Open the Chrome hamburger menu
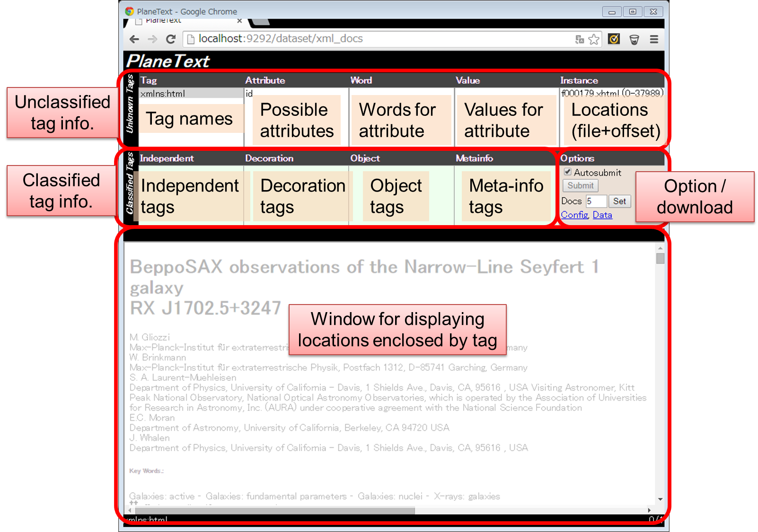This screenshot has height=532, width=758. (x=654, y=39)
